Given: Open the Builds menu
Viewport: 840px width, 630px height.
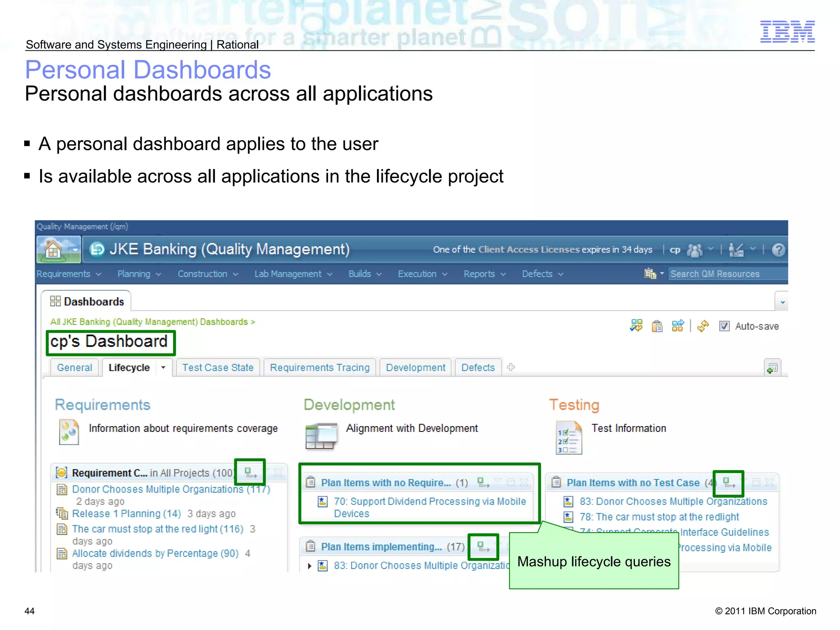Looking at the screenshot, I should (x=365, y=274).
